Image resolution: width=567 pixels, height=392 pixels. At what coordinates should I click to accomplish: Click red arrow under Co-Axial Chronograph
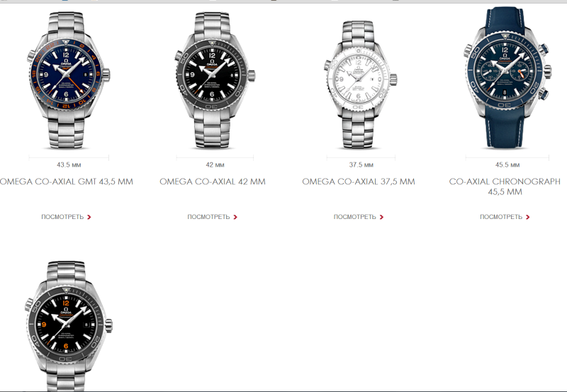click(x=527, y=217)
